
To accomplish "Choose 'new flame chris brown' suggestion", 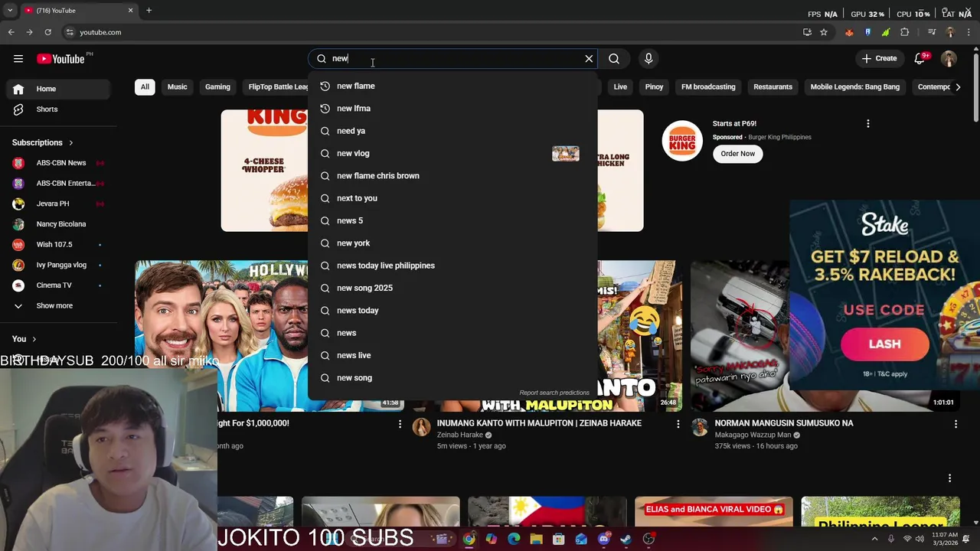I will [x=452, y=176].
